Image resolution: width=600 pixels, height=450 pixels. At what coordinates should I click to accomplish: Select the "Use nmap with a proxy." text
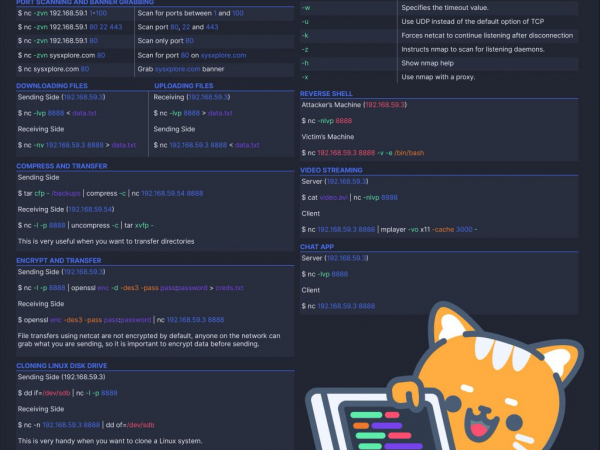[x=438, y=77]
